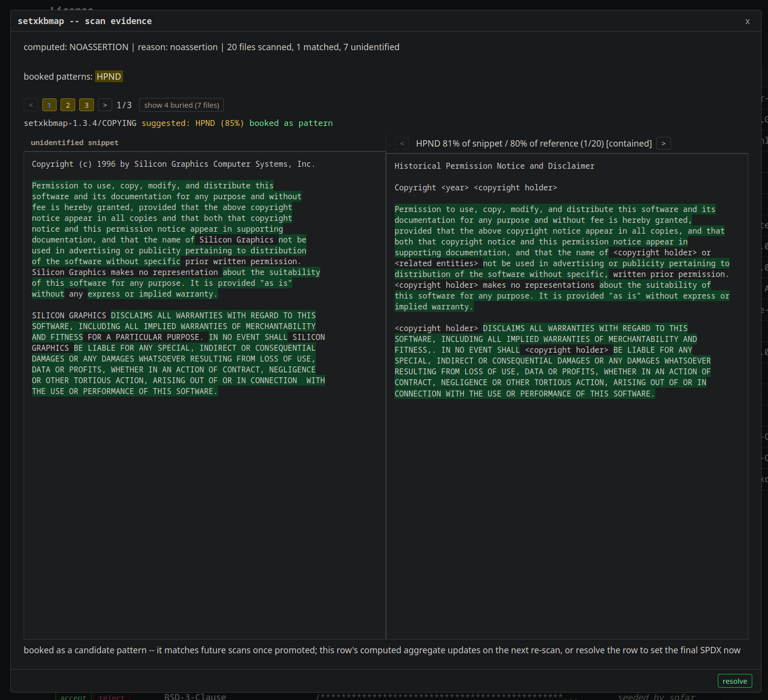
Task: Click the 'suggested: HPND (85%)' text
Action: (193, 123)
